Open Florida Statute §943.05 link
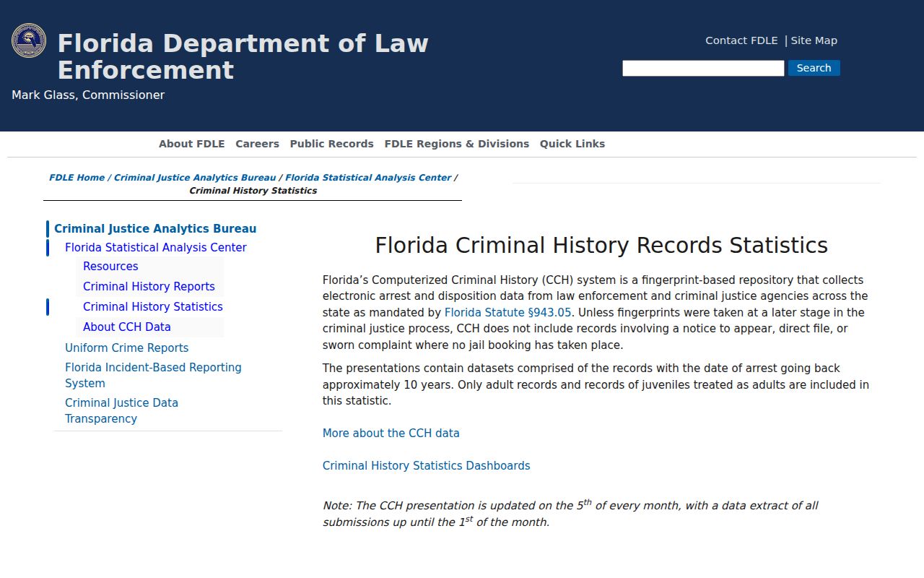Screen dimensions: 924x578 [507, 313]
